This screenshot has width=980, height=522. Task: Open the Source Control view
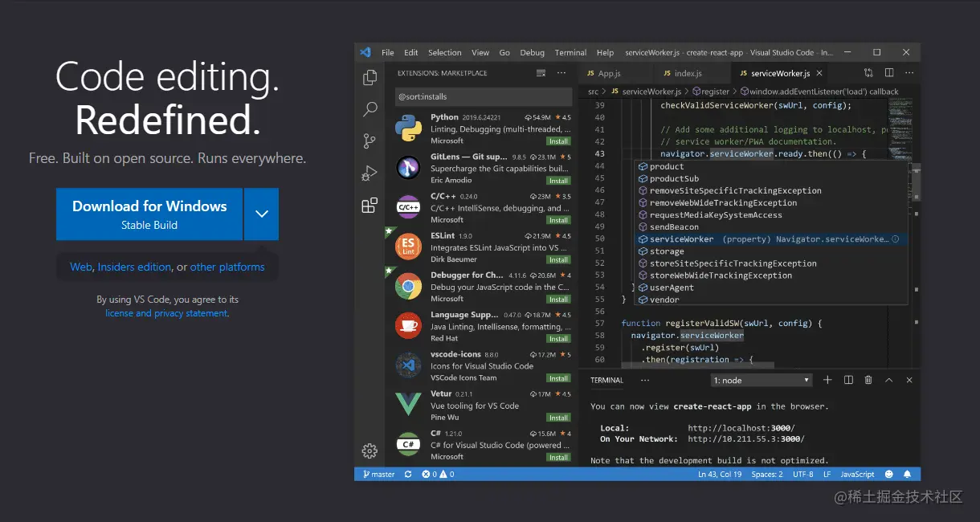pos(370,141)
